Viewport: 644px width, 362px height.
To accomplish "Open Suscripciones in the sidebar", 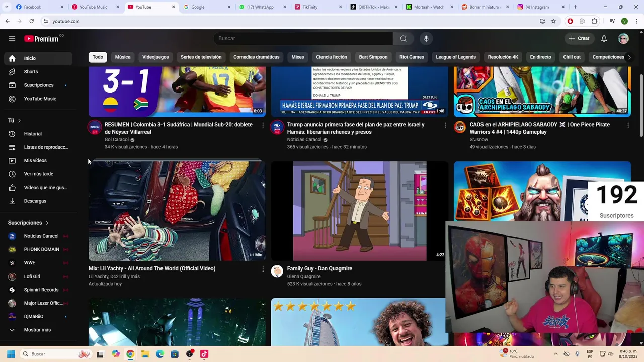I will [x=38, y=85].
